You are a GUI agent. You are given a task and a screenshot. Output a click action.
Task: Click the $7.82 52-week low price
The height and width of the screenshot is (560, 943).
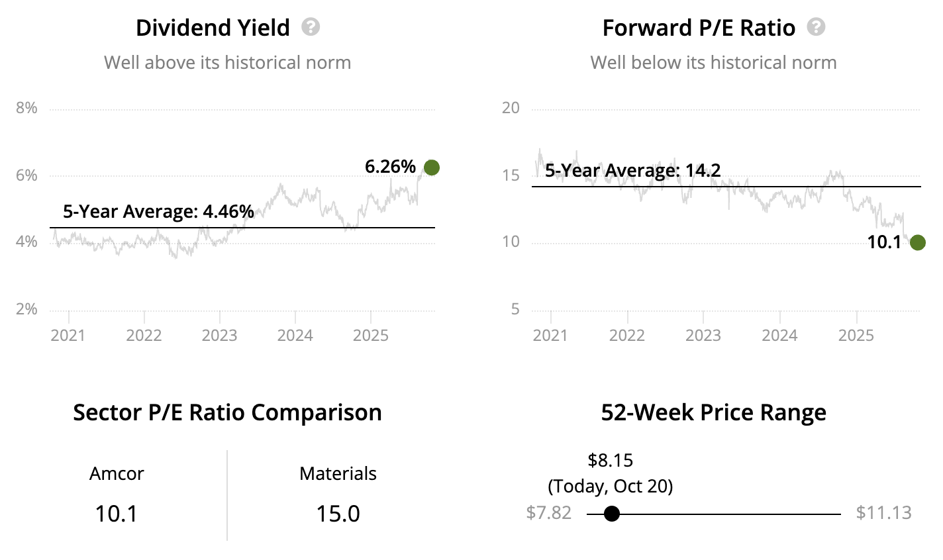pos(548,513)
